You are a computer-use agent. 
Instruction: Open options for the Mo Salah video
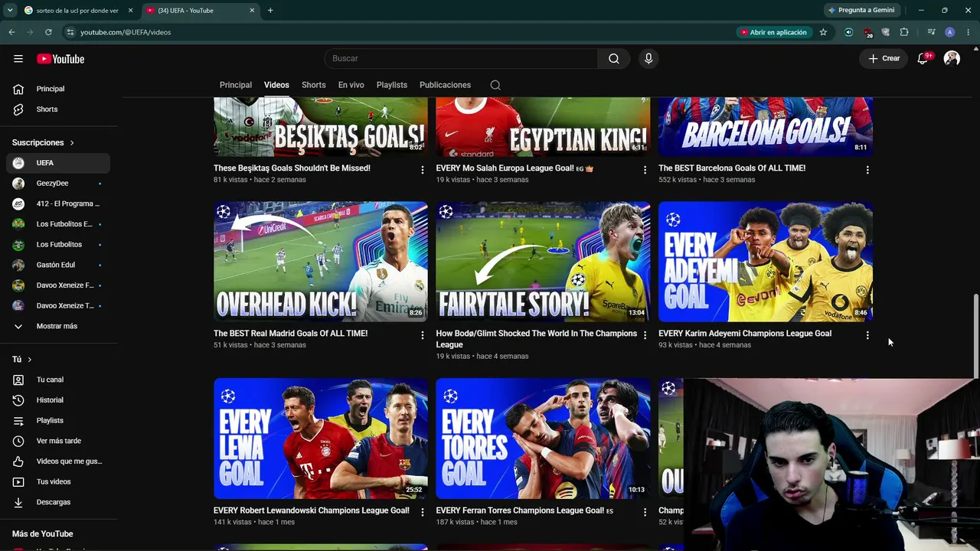pos(645,170)
